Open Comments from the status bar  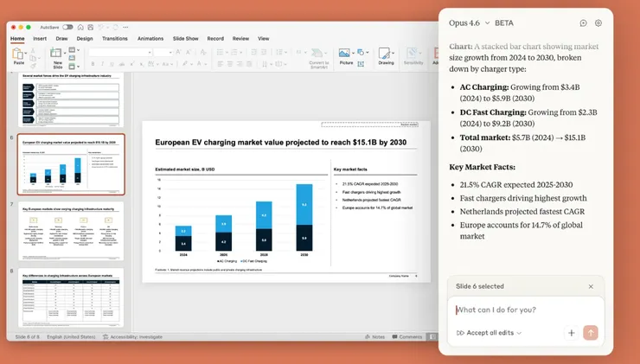click(407, 337)
